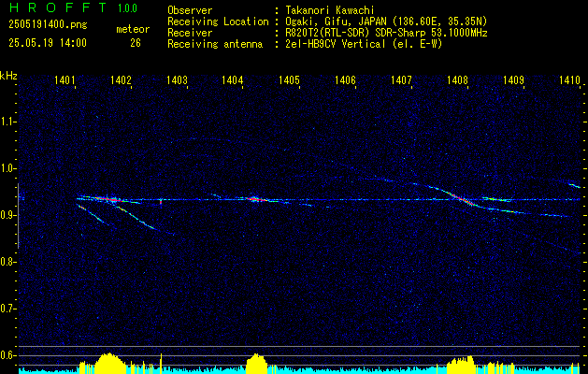Click the 'Receiver' field label
The width and height of the screenshot is (588, 374).
pyautogui.click(x=190, y=33)
